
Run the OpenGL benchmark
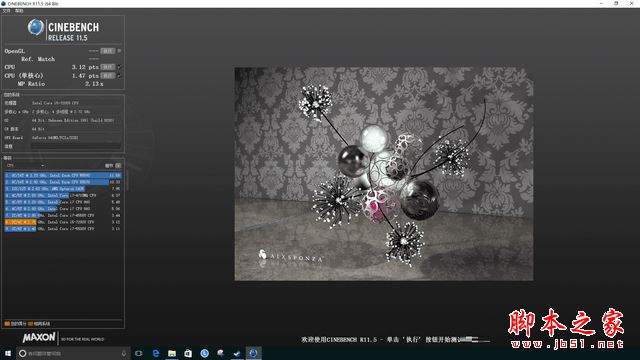(x=108, y=51)
